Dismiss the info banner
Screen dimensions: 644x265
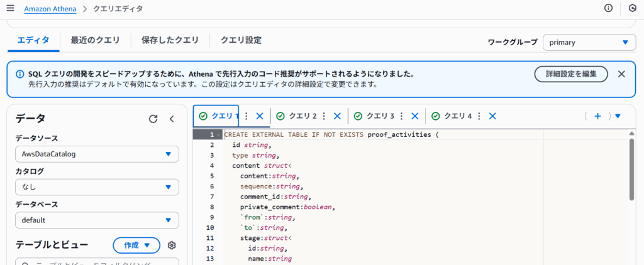click(x=621, y=74)
